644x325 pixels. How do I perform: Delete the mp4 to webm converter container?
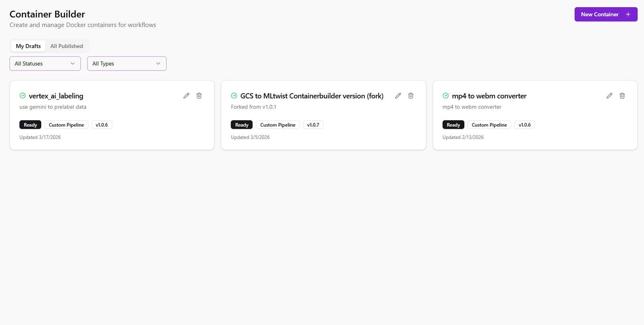click(x=622, y=96)
